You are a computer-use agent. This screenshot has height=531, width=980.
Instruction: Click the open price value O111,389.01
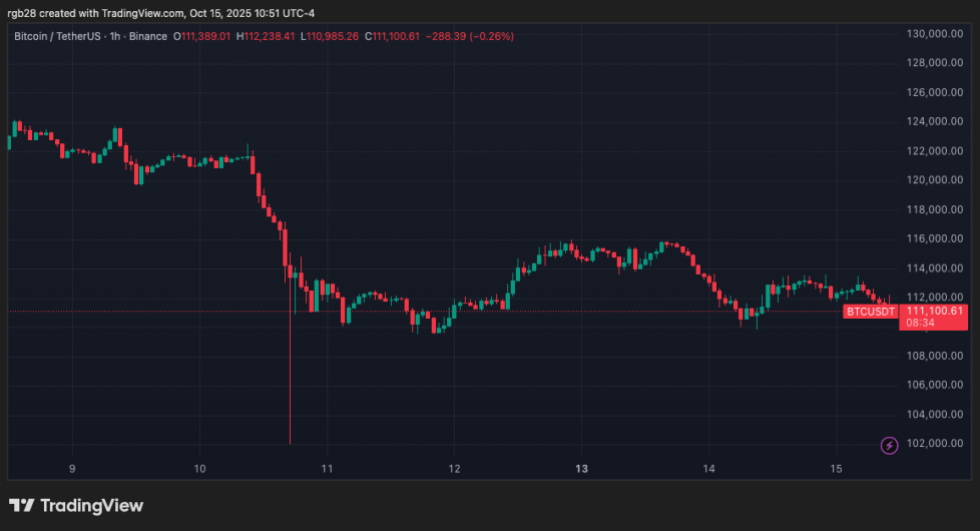(205, 37)
